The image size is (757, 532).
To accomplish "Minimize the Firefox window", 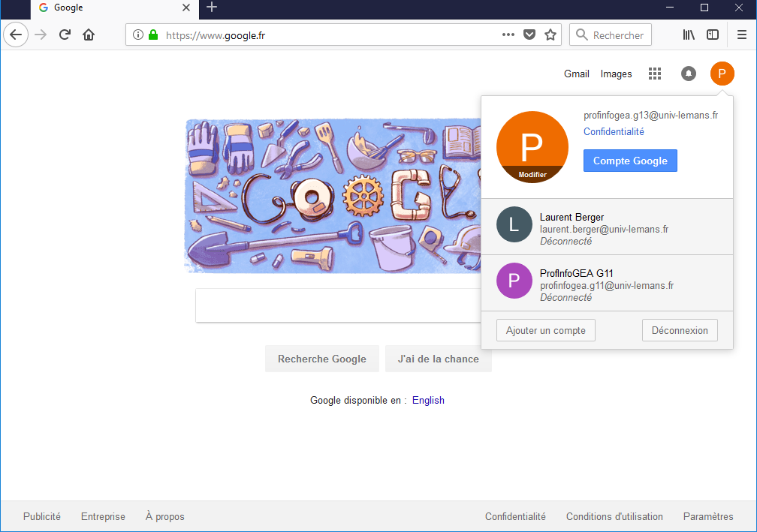I will [x=670, y=8].
